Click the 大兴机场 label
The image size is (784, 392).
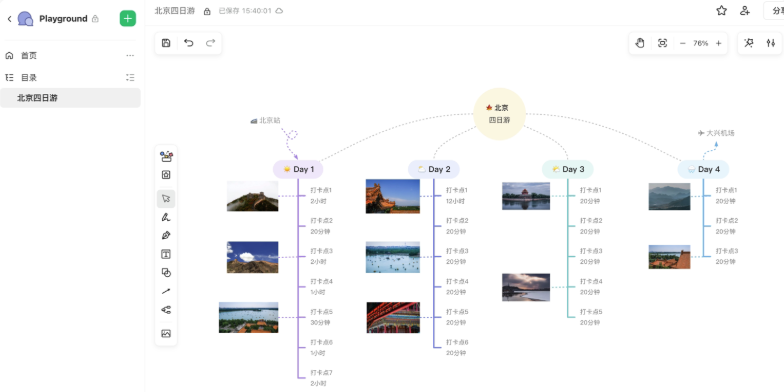click(x=716, y=133)
